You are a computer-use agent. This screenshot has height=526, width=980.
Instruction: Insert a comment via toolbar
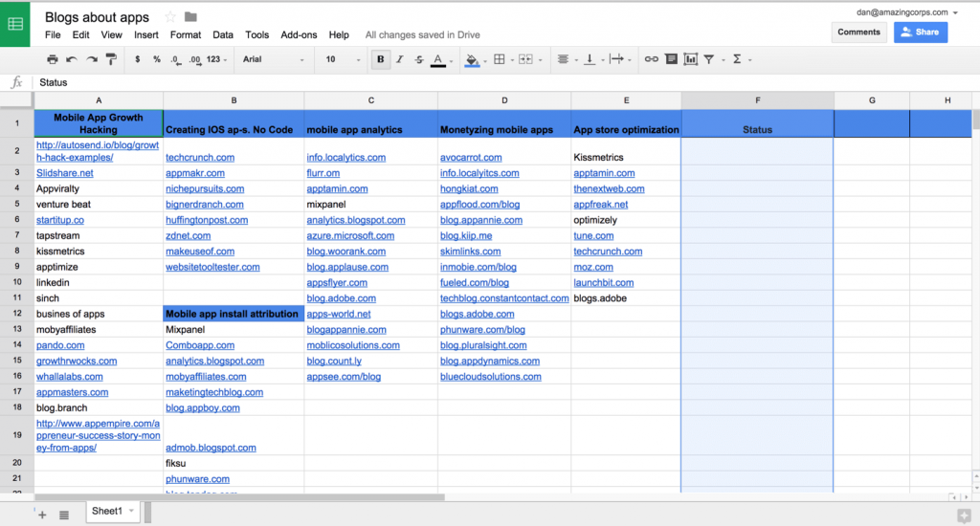pos(671,59)
